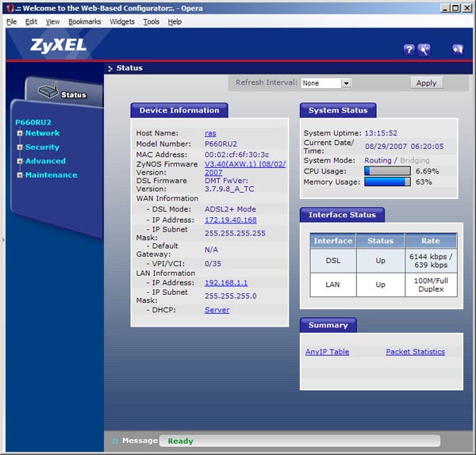The height and width of the screenshot is (455, 476).
Task: Click the Memory Usage progress bar
Action: click(387, 182)
